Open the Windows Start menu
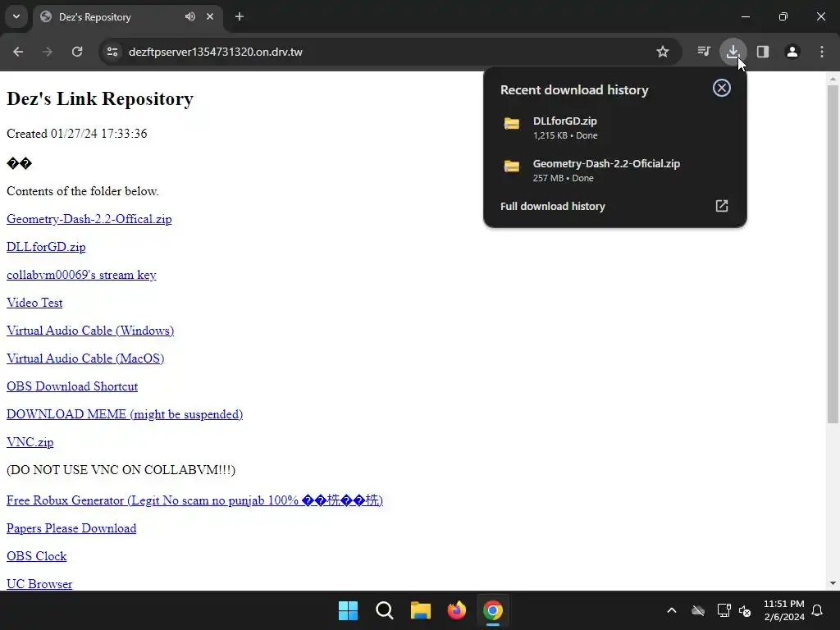Viewport: 840px width, 630px height. (x=348, y=610)
